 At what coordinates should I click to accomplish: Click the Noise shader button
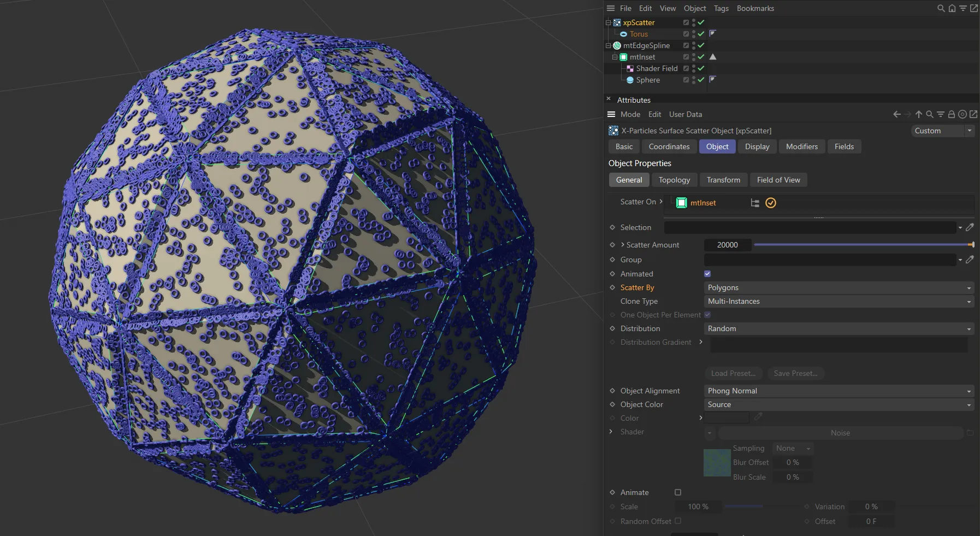[841, 432]
